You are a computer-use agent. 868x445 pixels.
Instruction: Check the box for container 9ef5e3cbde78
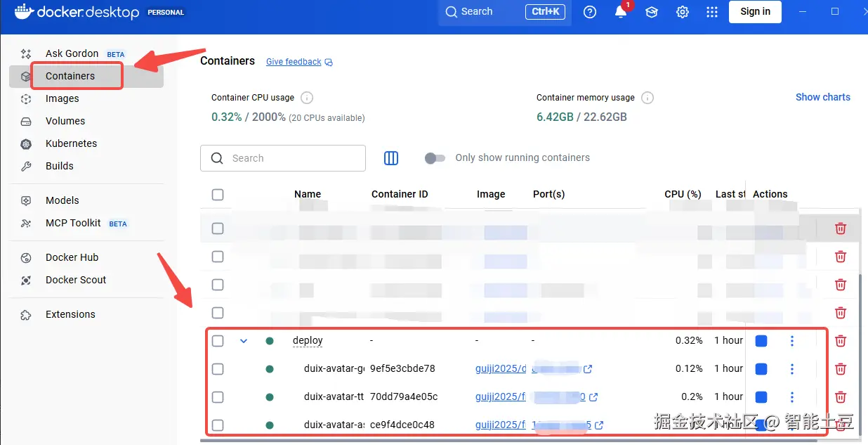[x=218, y=369]
